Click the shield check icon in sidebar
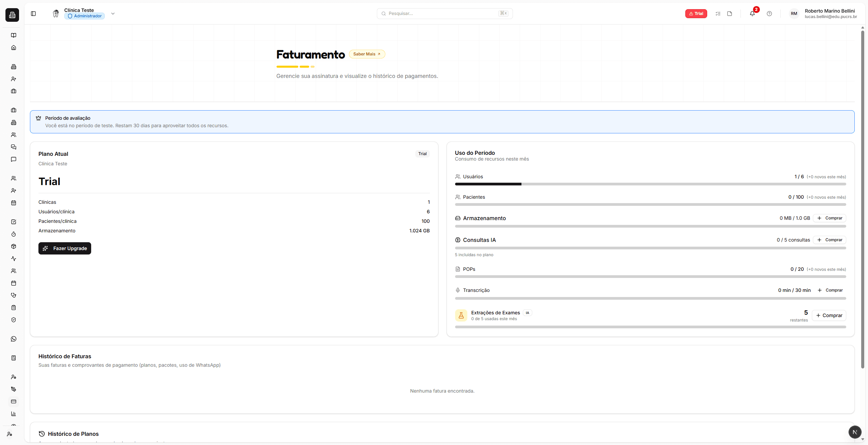 point(14,320)
